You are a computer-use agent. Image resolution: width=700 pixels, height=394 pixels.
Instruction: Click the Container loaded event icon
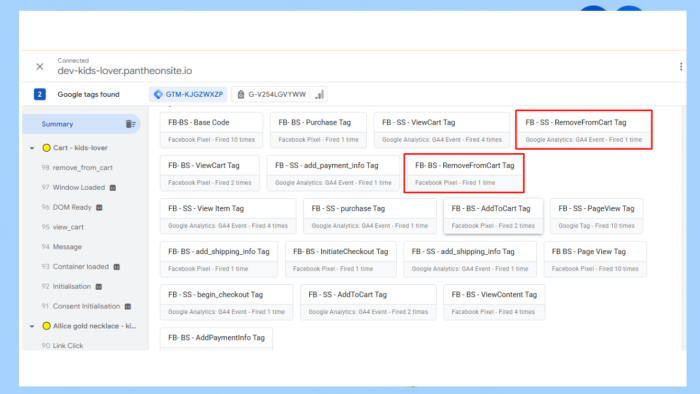[117, 267]
